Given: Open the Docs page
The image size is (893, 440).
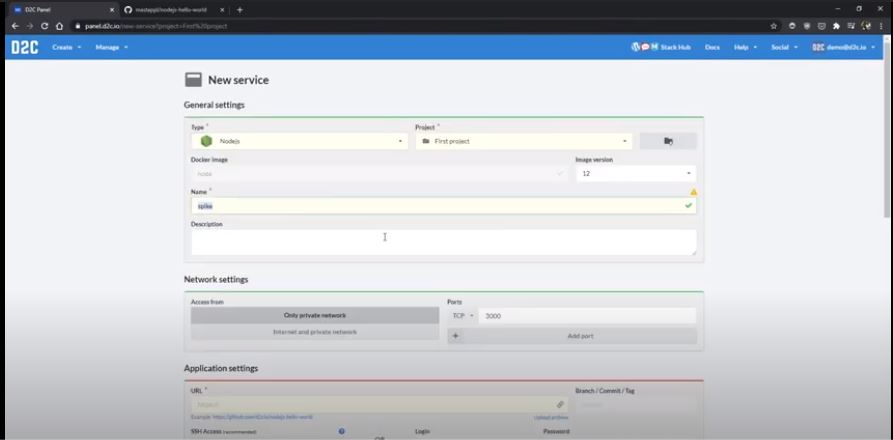Looking at the screenshot, I should (712, 47).
